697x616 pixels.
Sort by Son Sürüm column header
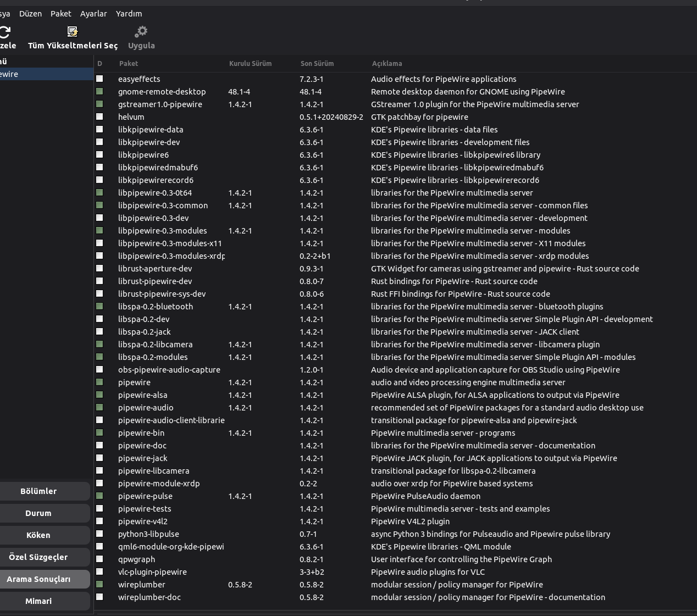(317, 64)
